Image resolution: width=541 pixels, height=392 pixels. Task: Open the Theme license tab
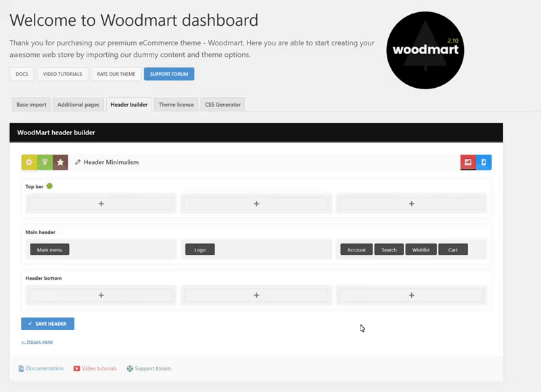[x=177, y=105]
